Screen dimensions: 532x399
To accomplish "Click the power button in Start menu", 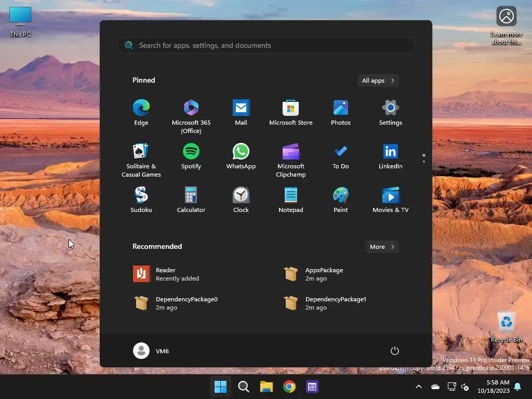I will point(395,351).
